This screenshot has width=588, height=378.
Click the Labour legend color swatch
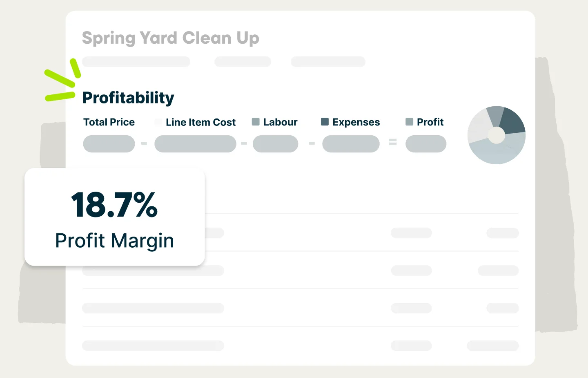click(x=256, y=122)
